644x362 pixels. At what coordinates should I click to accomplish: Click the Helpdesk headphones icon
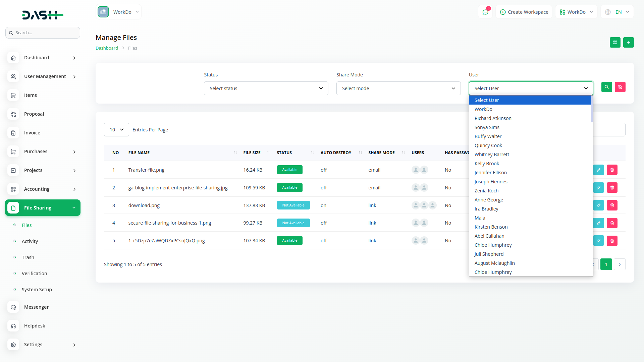click(x=13, y=326)
